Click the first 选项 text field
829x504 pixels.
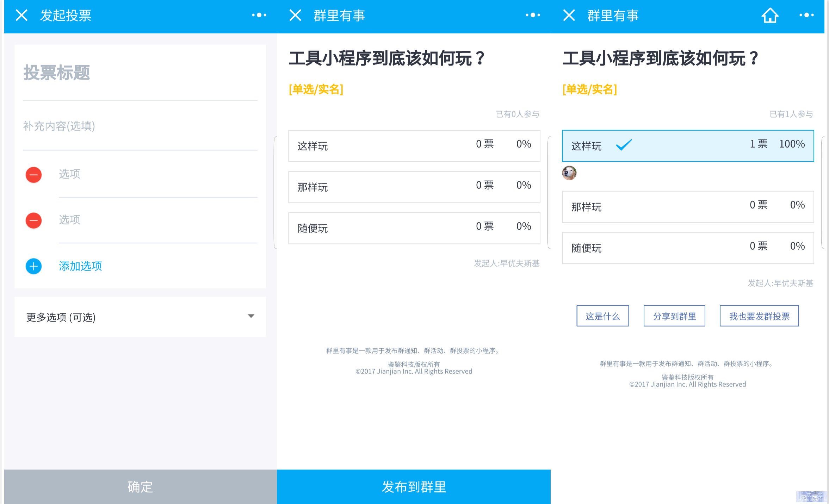click(158, 174)
